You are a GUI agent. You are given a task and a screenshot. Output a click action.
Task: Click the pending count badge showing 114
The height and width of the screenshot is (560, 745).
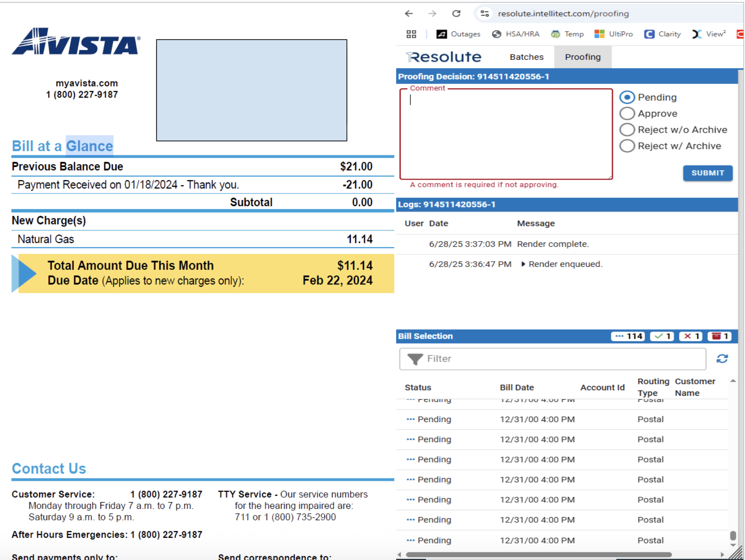tap(628, 336)
